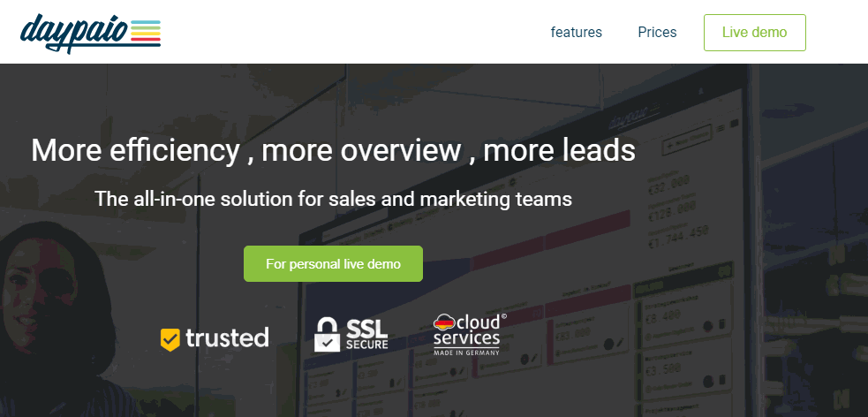Click the yellow trusted shield checkmark icon
This screenshot has width=868, height=417.
point(170,339)
